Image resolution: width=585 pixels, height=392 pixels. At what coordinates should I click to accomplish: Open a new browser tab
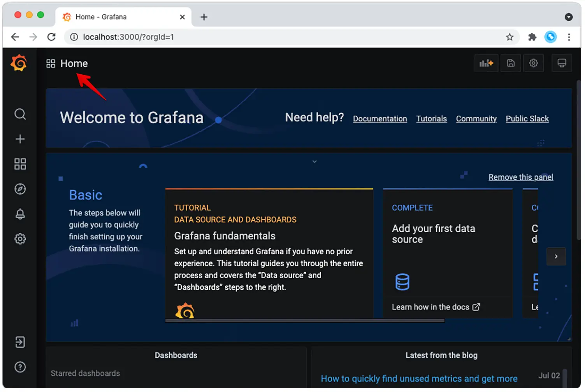click(x=204, y=17)
